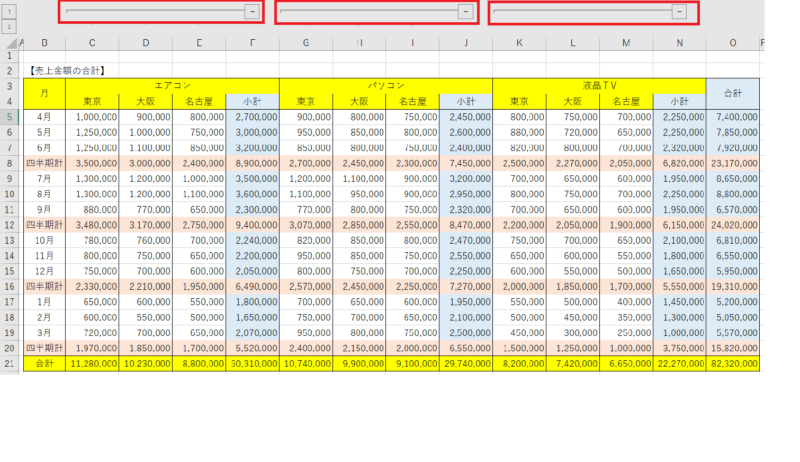Screen dimensions: 800x462
Task: Show outline level 1 columns only
Action: click(9, 11)
